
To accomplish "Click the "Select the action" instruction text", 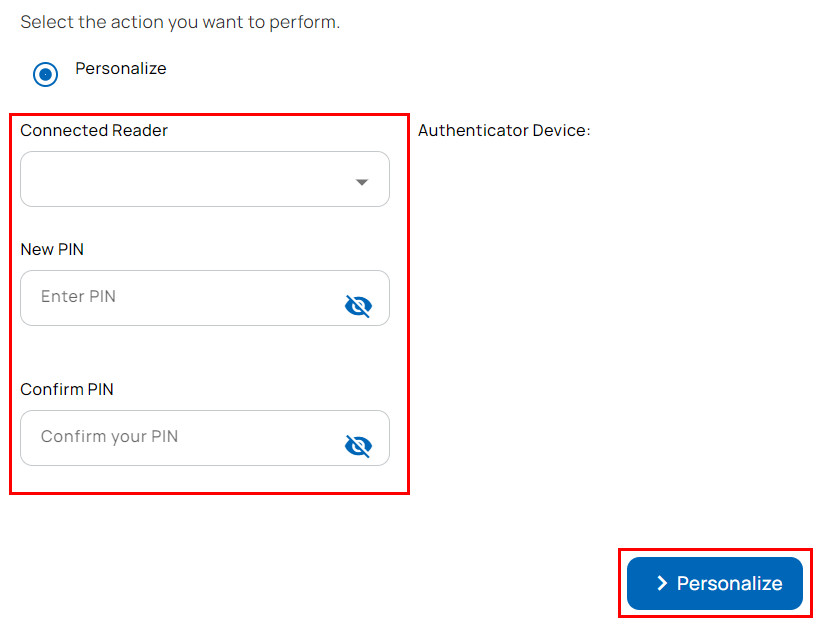I will pos(180,22).
